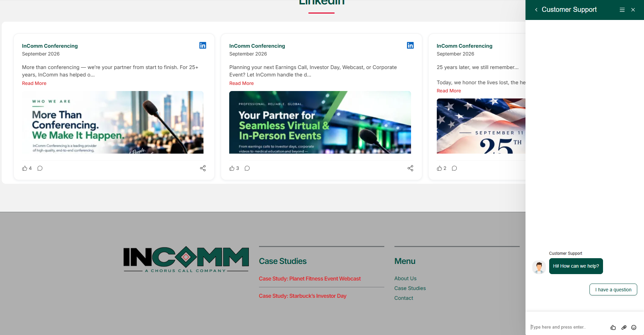The width and height of the screenshot is (644, 335).
Task: Open 'More Than Conferencing' post image
Action: coord(113,122)
